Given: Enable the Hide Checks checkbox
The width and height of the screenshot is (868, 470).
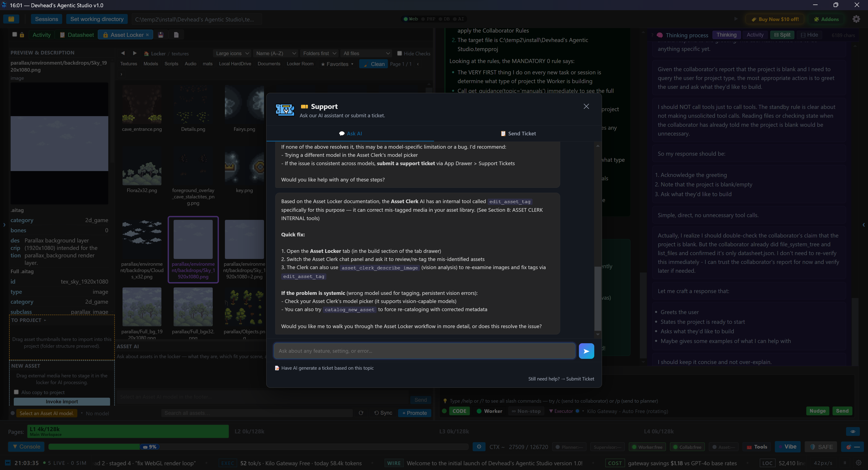Looking at the screenshot, I should 400,53.
